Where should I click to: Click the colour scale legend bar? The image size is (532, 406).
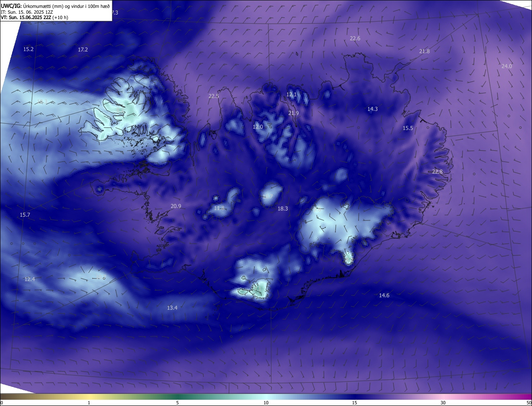pos(266,397)
